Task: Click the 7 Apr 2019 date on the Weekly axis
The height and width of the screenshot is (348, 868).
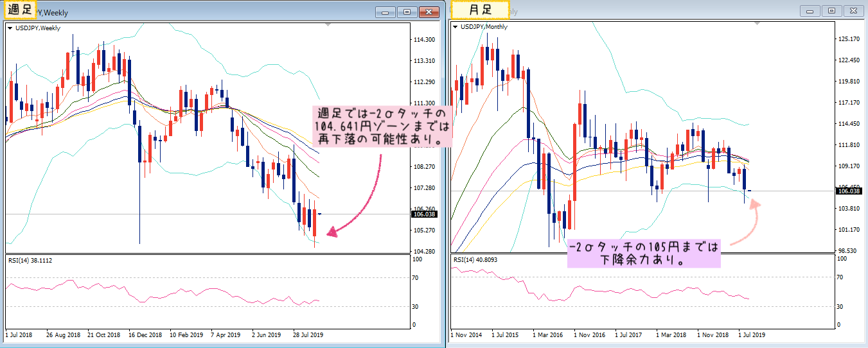Action: click(x=226, y=335)
